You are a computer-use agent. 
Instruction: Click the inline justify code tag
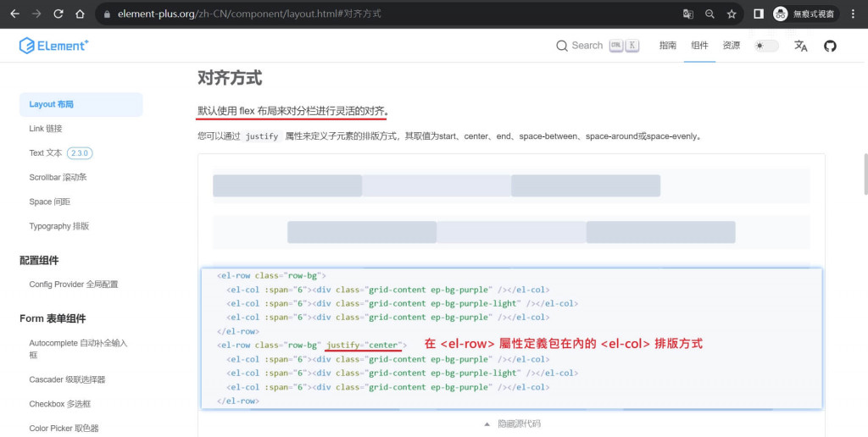(x=262, y=136)
